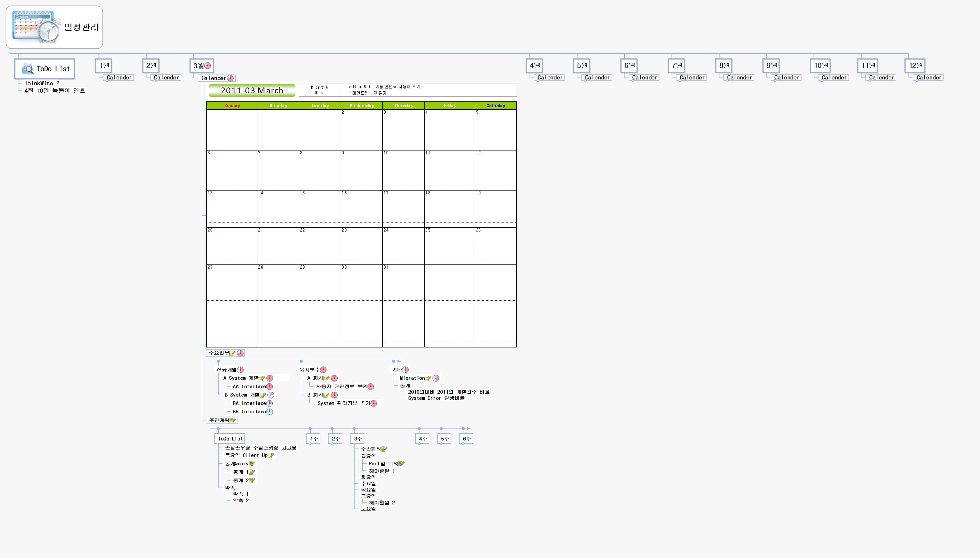Screen dimensions: 980x558
Task: Click the red clock icon on 유지보수
Action: tap(323, 370)
